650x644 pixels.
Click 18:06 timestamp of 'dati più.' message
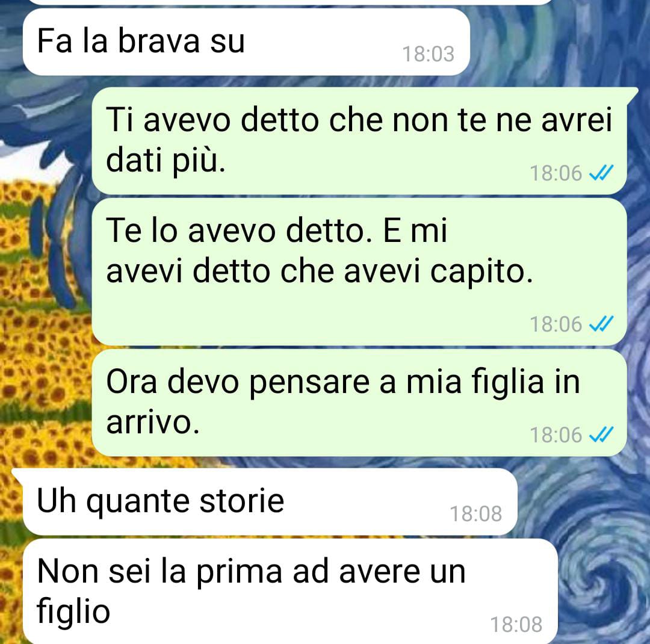coord(556,173)
